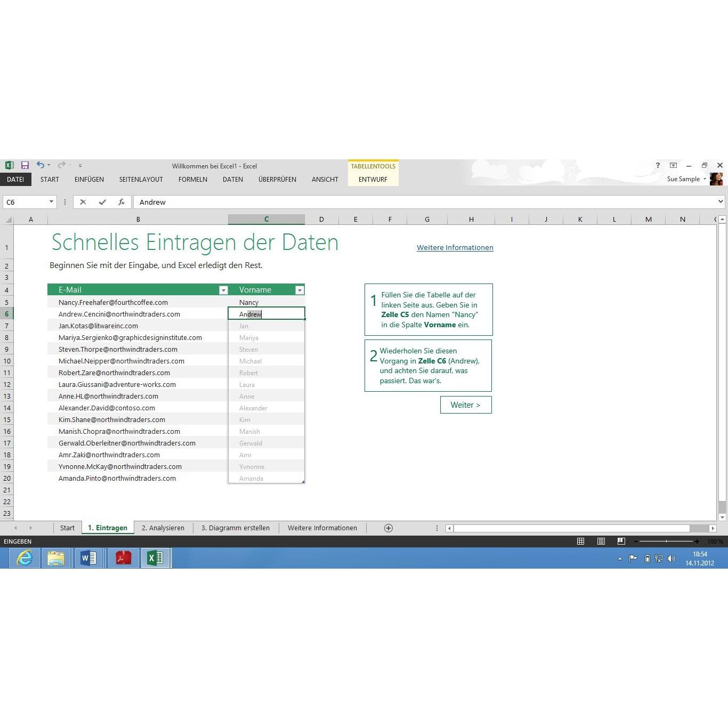Open the Sue Sample account dropdown
This screenshot has height=728, width=728.
pyautogui.click(x=705, y=179)
